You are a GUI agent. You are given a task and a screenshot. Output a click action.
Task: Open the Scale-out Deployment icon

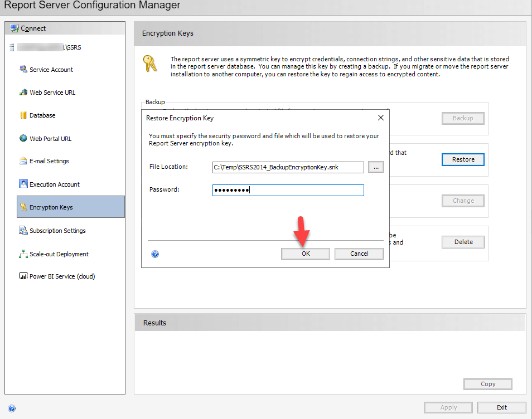(x=23, y=254)
